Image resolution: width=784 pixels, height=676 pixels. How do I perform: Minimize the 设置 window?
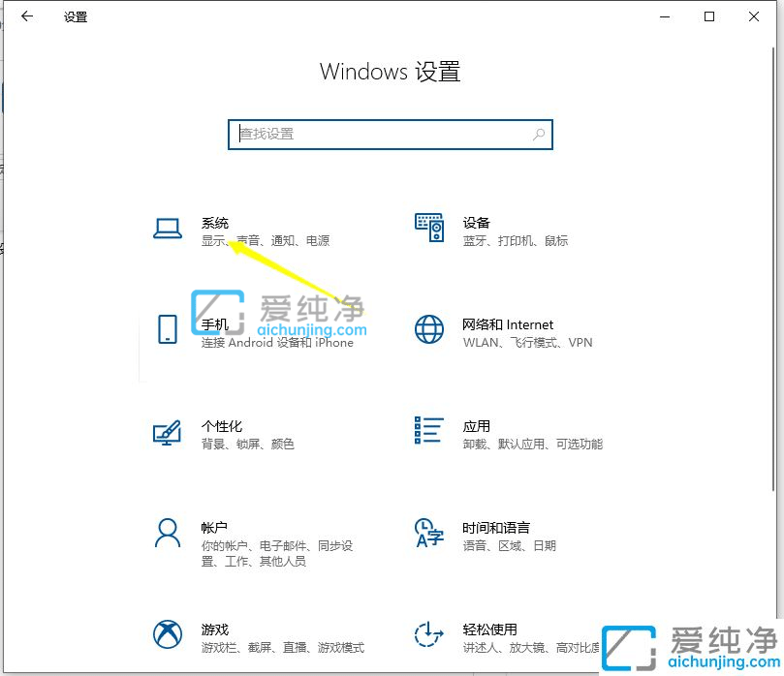[665, 16]
